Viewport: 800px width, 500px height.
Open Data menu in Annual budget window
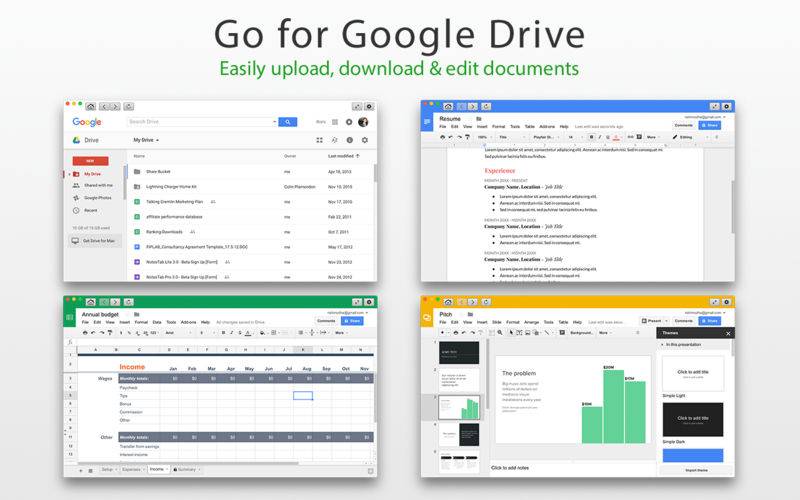tap(157, 322)
